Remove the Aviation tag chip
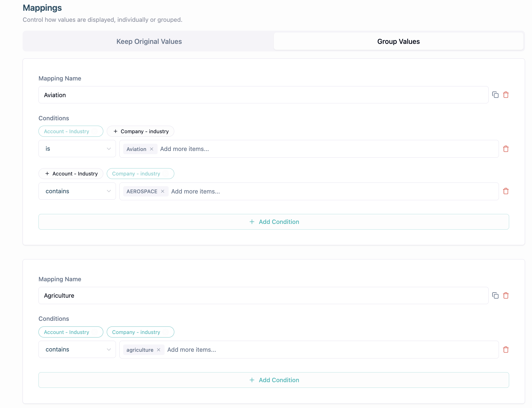This screenshot has width=532, height=408. (152, 149)
